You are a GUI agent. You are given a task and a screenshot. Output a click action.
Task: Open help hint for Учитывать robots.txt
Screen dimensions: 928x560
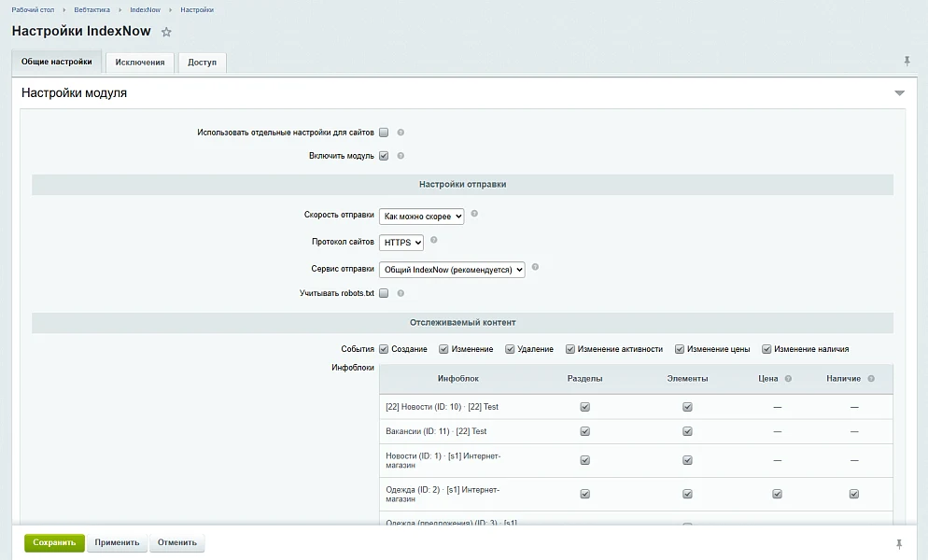pos(401,293)
